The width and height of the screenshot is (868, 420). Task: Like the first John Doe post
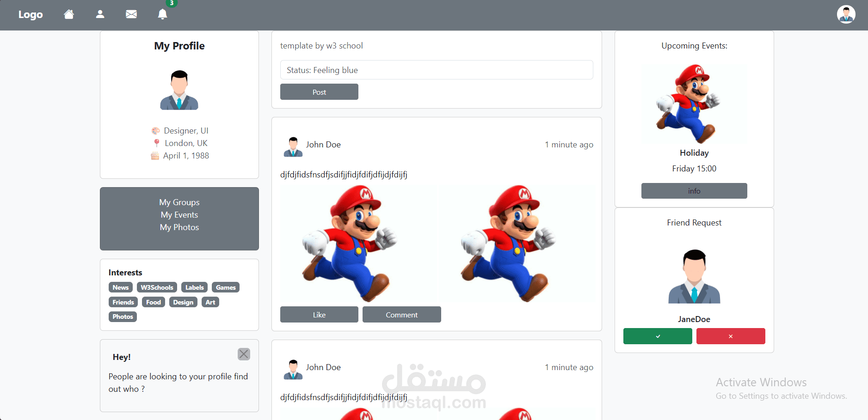pos(319,315)
